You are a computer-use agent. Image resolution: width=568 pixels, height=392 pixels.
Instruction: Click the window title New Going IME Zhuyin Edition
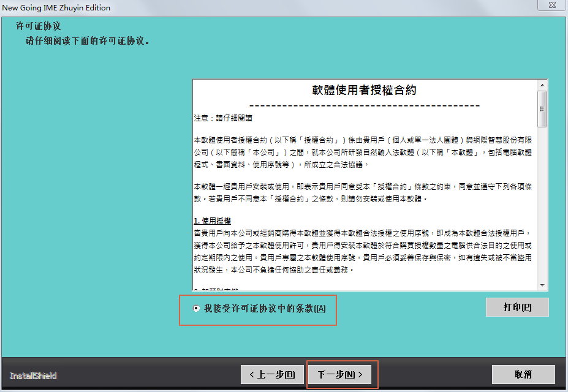click(56, 7)
